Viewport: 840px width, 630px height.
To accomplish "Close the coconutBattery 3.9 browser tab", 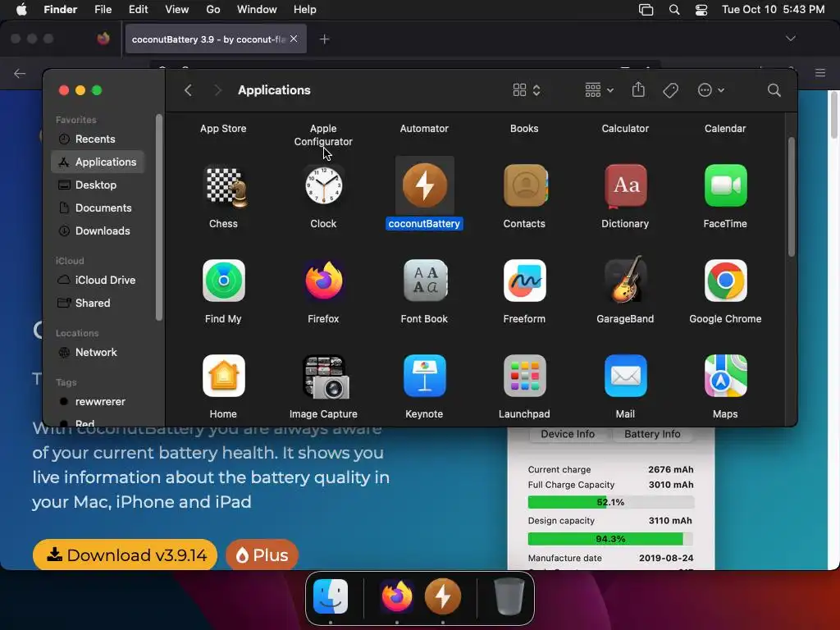I will coord(294,39).
